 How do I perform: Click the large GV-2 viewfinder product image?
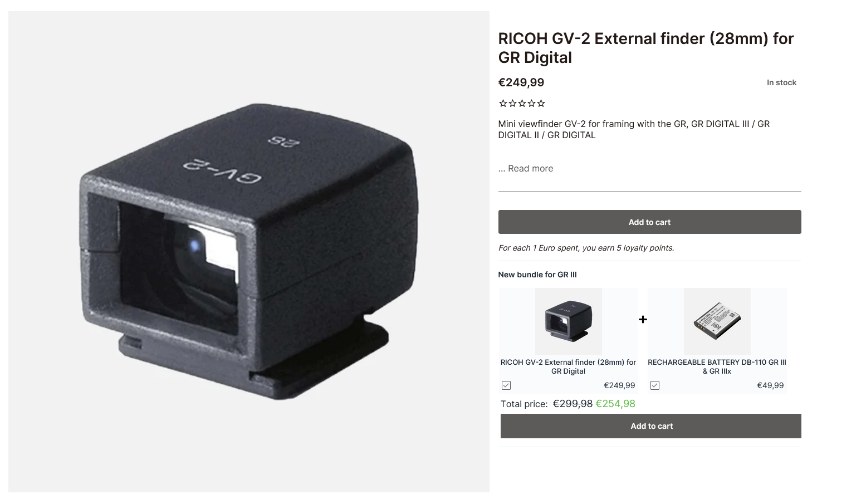pyautogui.click(x=249, y=252)
